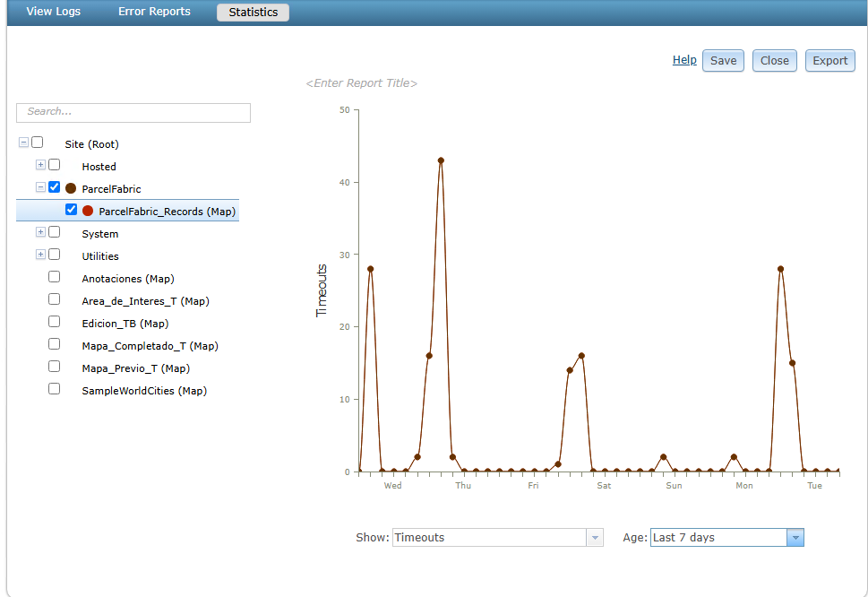The width and height of the screenshot is (868, 597).
Task: Open the Help link
Action: (683, 59)
